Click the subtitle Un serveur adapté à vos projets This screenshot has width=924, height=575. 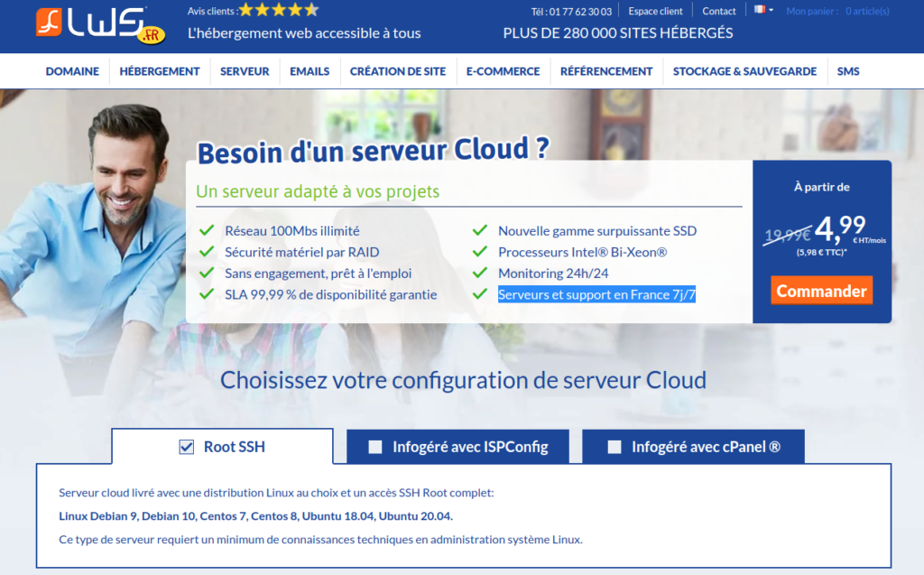(318, 191)
